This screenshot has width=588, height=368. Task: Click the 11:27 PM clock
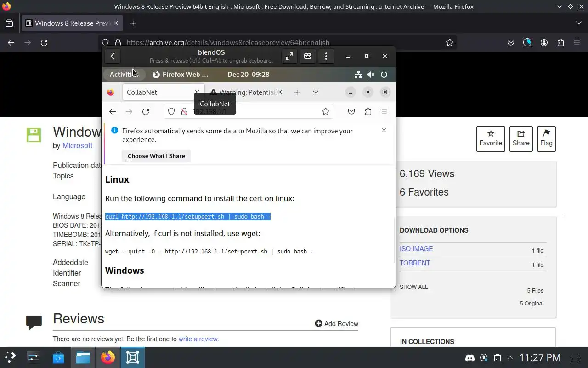540,357
